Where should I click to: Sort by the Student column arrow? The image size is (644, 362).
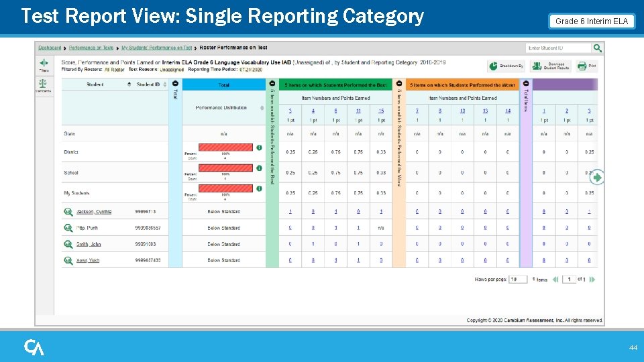(x=129, y=84)
